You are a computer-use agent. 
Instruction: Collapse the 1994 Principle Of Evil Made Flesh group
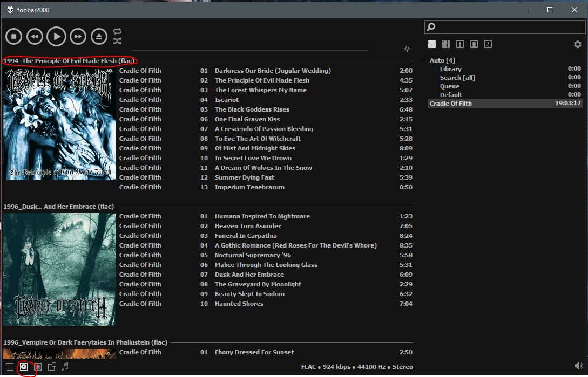point(69,61)
